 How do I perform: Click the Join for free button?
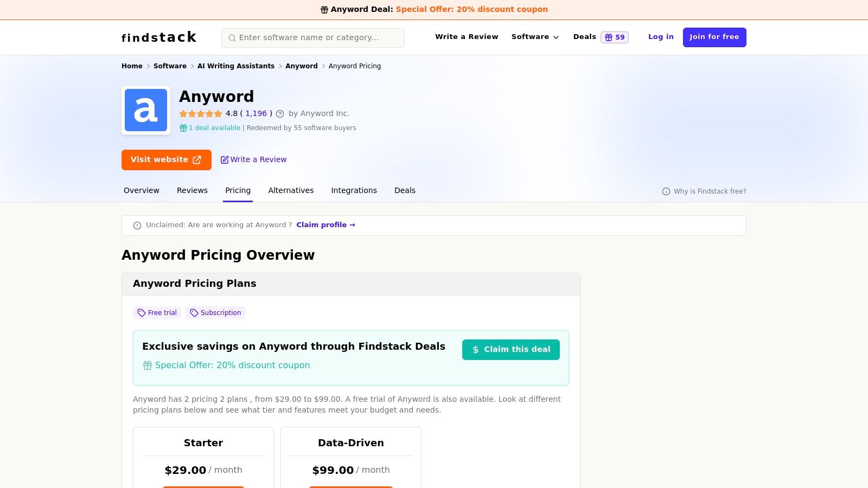tap(714, 37)
